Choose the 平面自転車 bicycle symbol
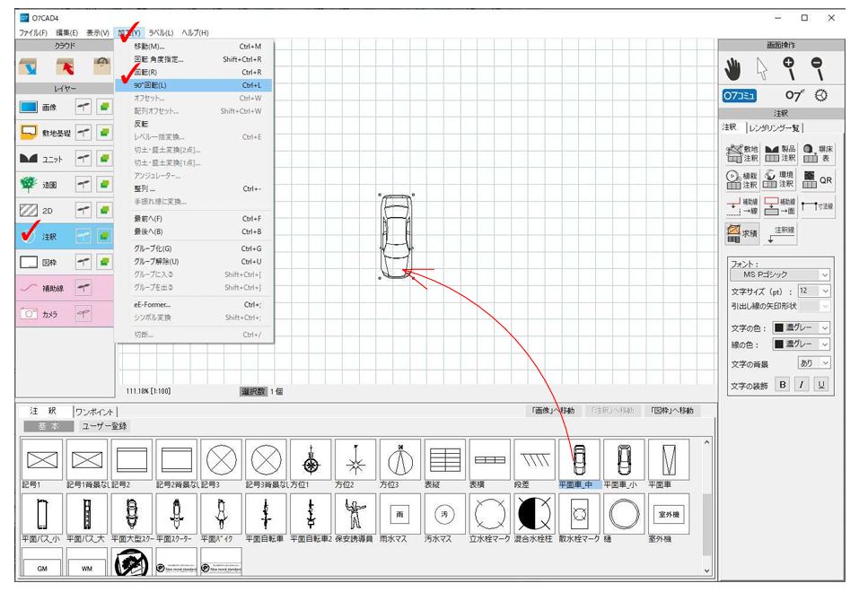The height and width of the screenshot is (592, 868). (266, 514)
